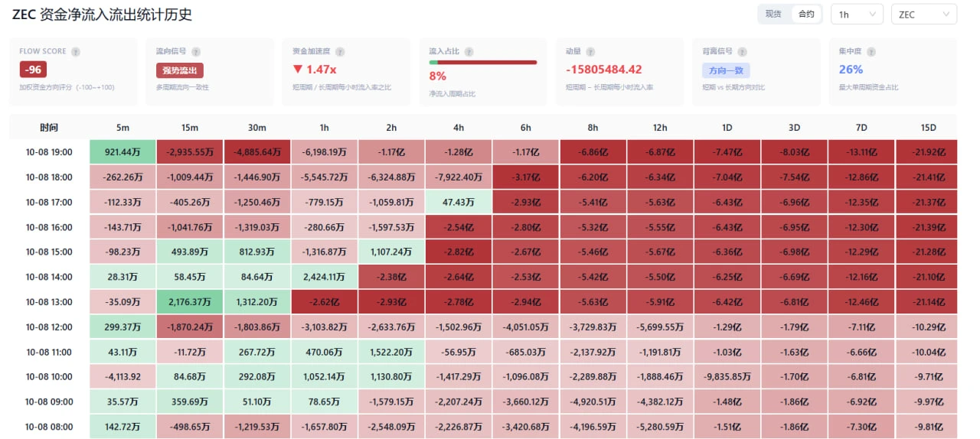Image resolution: width=980 pixels, height=439 pixels.
Task: Click the 流入占比 8% progress bar
Action: [x=483, y=62]
